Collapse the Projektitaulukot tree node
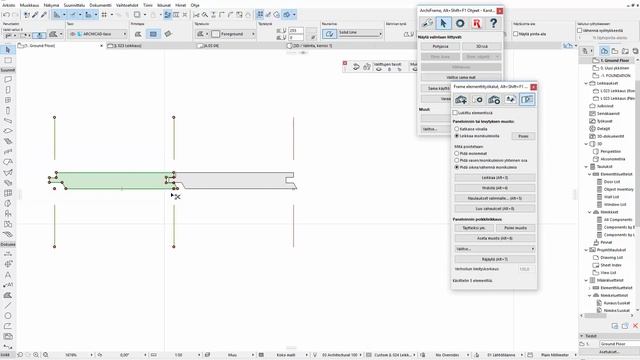This screenshot has height=360, width=640. (x=587, y=250)
